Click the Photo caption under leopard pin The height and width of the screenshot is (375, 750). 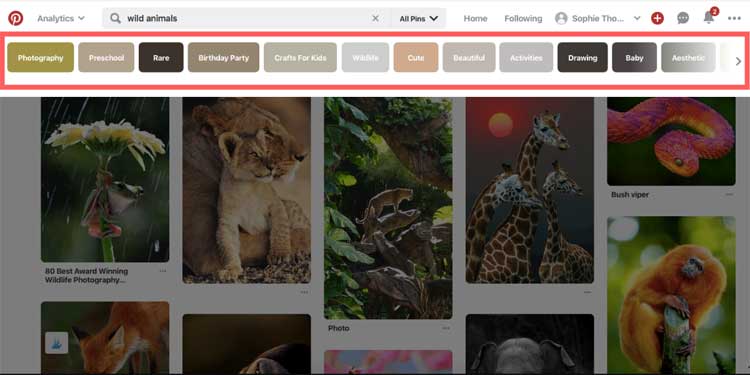(339, 328)
